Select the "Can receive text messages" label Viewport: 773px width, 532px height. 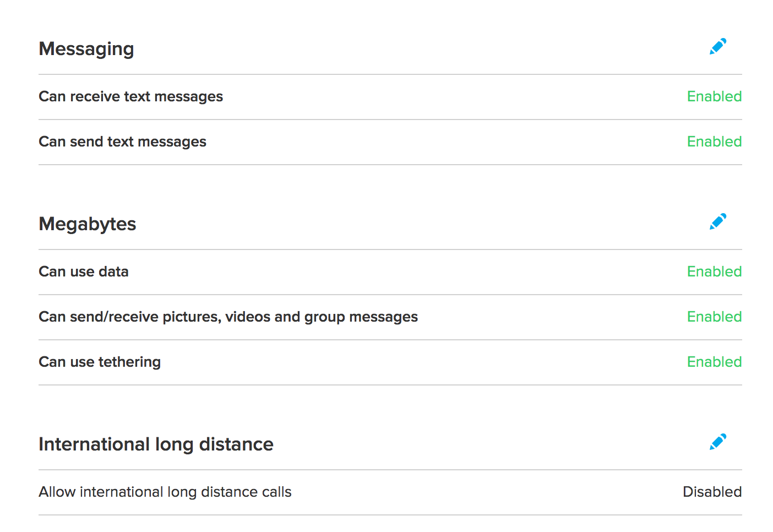[130, 96]
